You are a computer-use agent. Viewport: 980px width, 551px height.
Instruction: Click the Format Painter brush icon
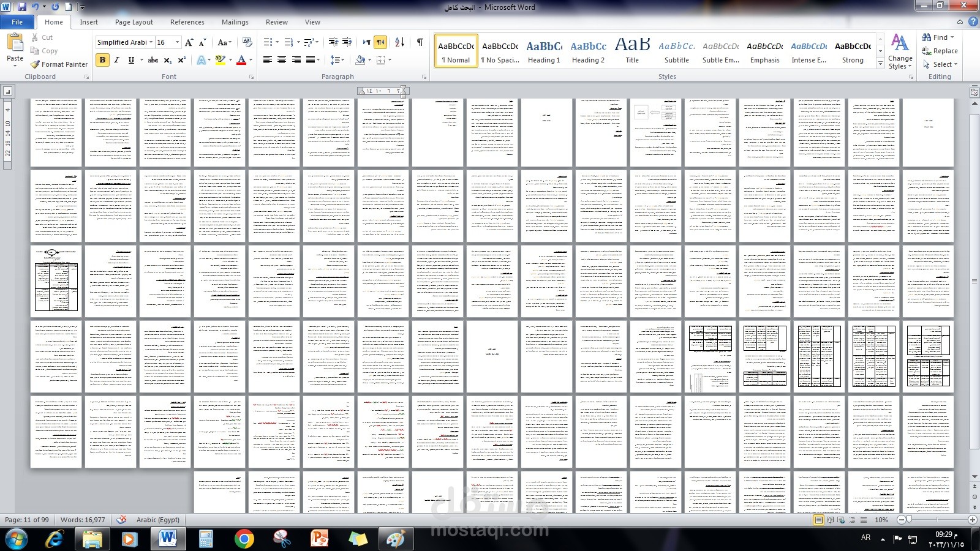(36, 64)
